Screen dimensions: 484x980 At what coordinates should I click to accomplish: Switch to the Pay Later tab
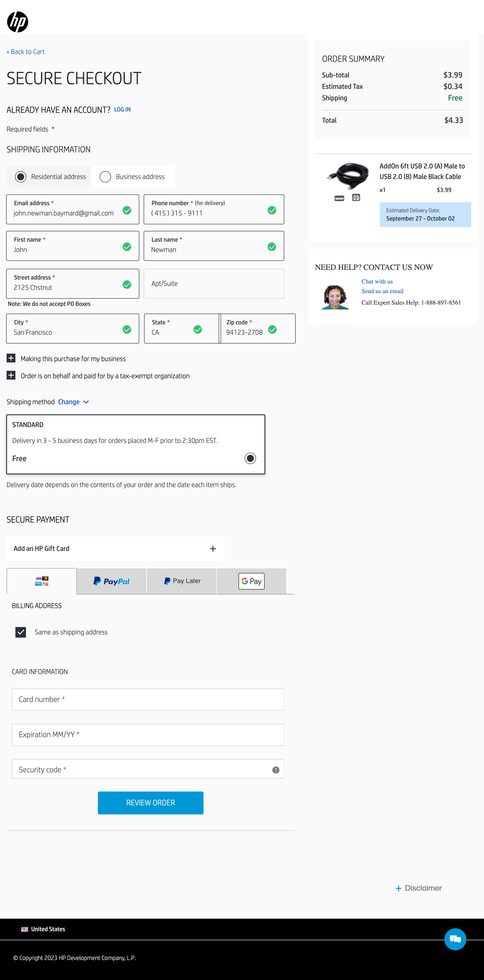181,581
